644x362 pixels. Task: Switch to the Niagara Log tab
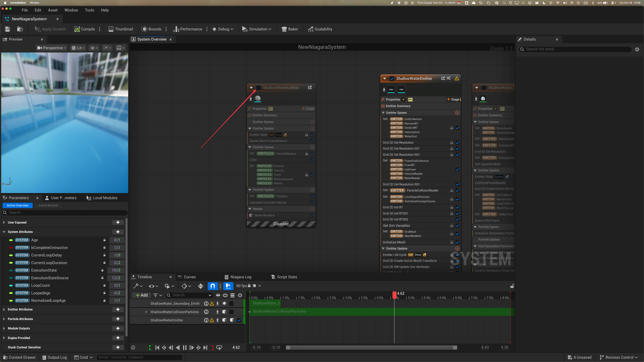[x=238, y=277]
